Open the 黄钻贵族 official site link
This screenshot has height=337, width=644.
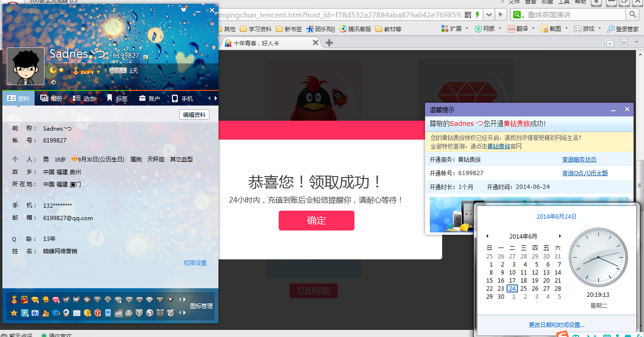[499, 146]
